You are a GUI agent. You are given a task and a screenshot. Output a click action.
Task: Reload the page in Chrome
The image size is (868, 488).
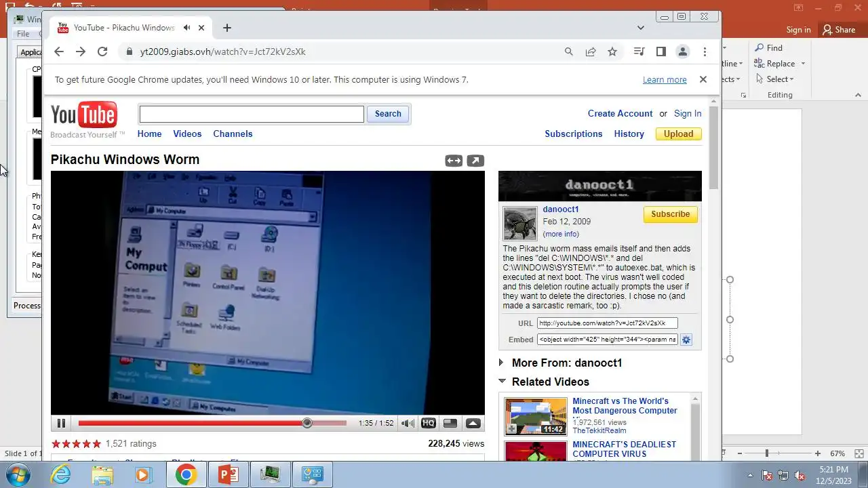tap(102, 52)
